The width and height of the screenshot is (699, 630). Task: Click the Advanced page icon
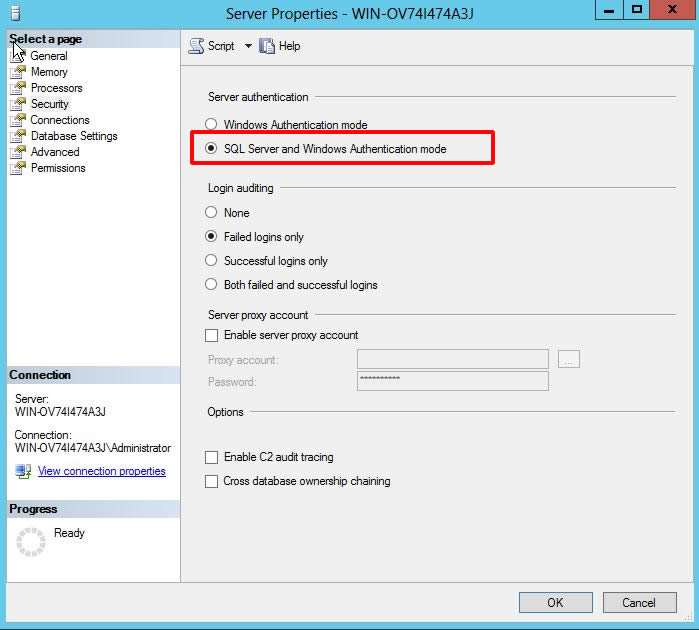18,152
